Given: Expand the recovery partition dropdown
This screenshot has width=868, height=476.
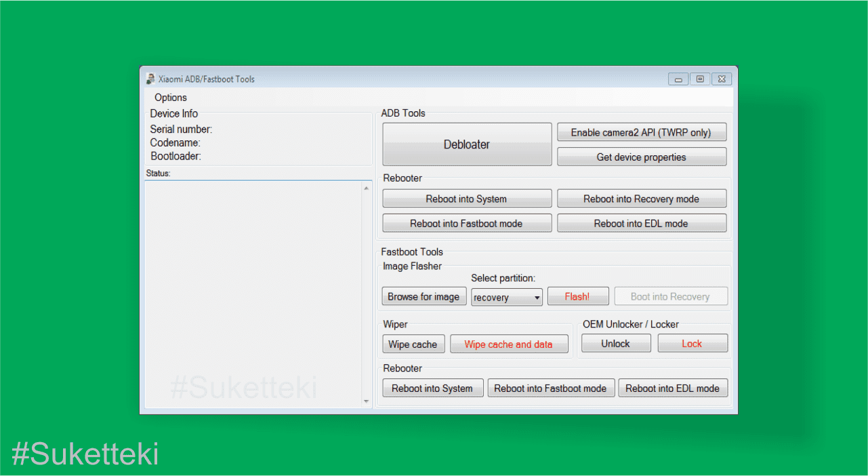Looking at the screenshot, I should coord(507,297).
